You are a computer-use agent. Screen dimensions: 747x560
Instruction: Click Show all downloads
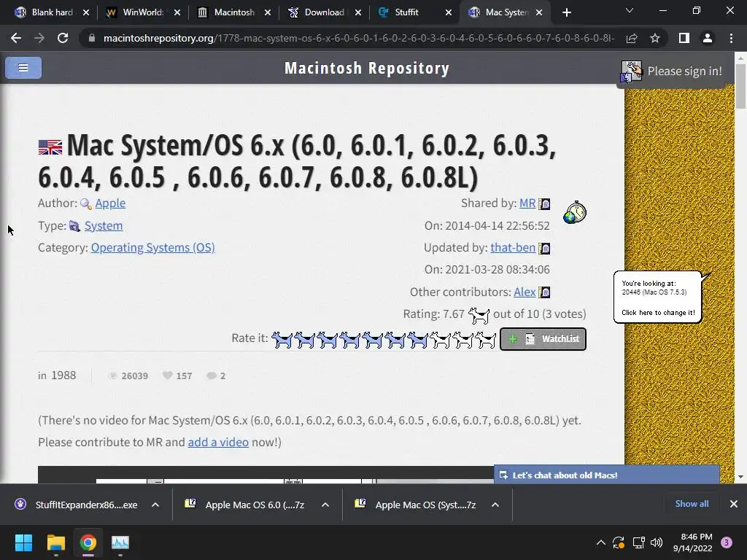(x=692, y=504)
